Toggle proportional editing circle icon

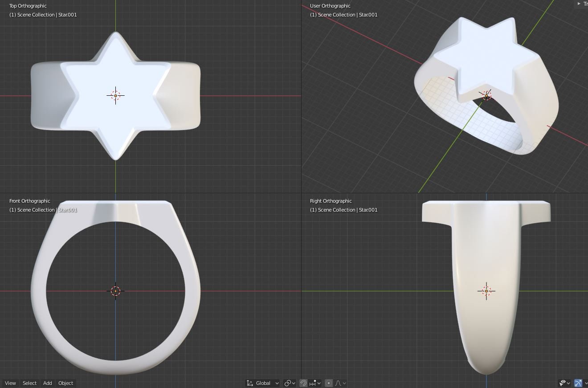[329, 383]
